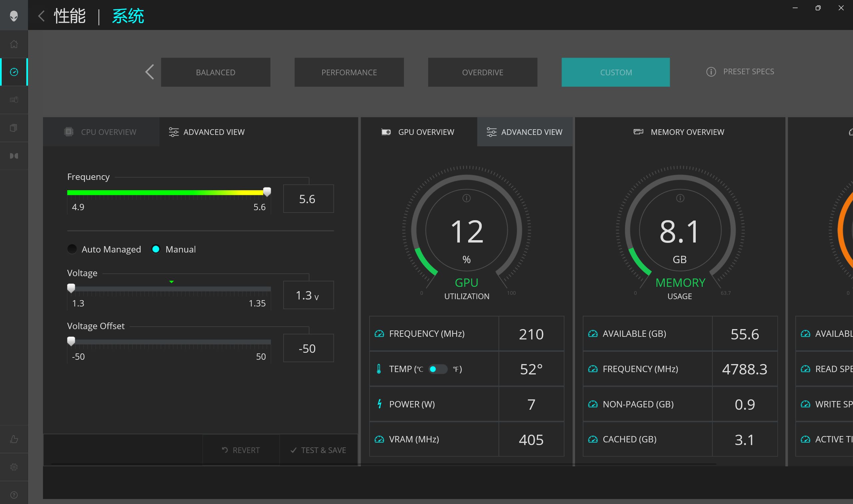The image size is (853, 504).
Task: Click the memory FREQUENCY (MHz) gauge icon
Action: pyautogui.click(x=593, y=369)
